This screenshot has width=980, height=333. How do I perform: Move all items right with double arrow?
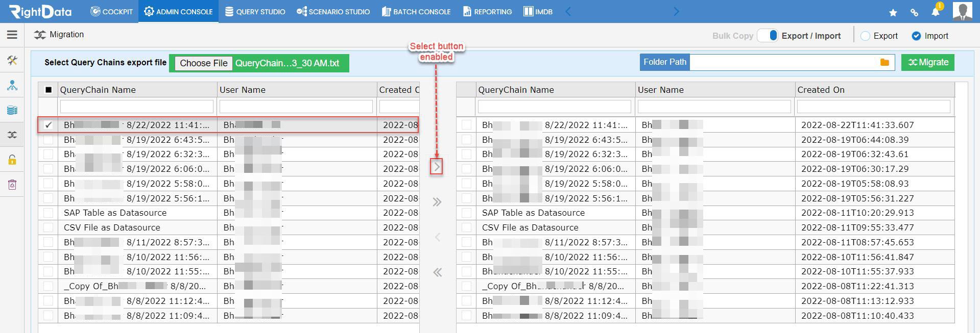click(x=437, y=202)
